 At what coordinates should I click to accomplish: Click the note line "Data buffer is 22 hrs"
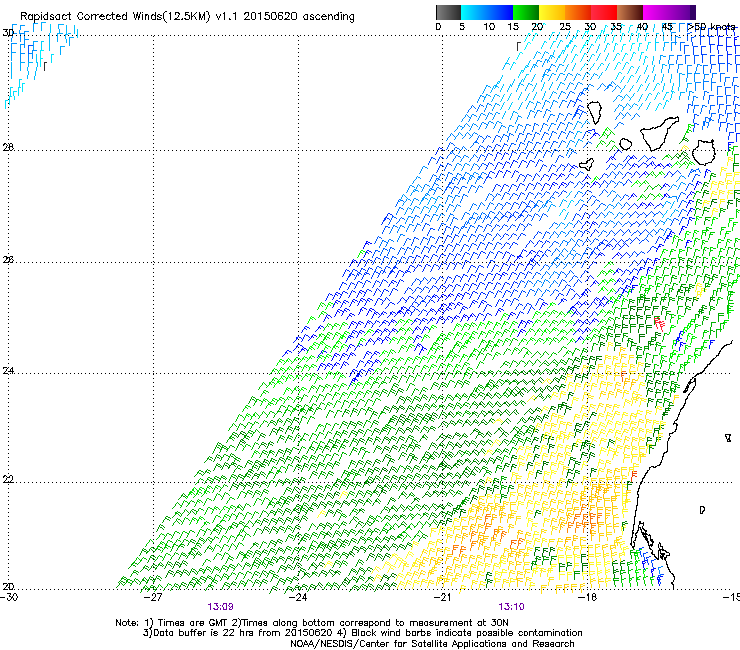(202, 633)
